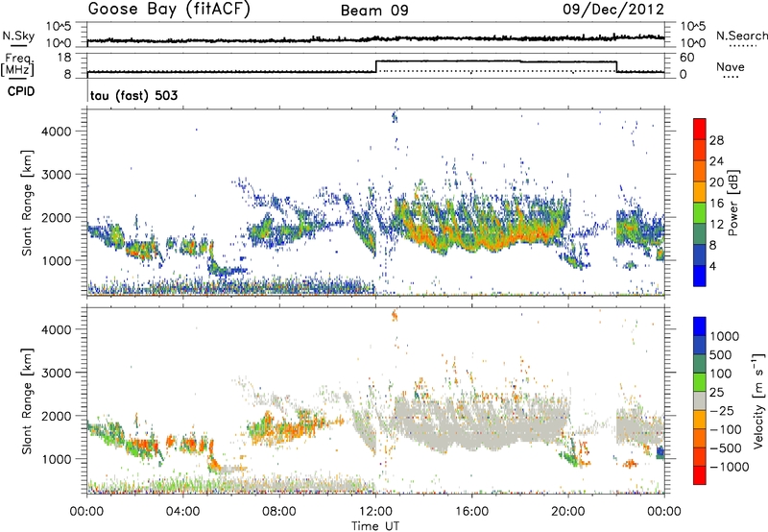Click the "4" label on power colorbar
768x532 pixels.
point(713,266)
